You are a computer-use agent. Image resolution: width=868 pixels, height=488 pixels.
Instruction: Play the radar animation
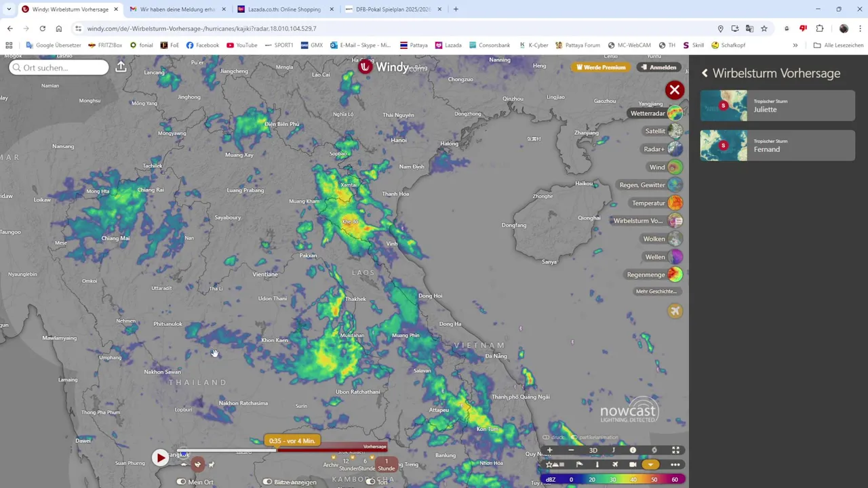pos(160,458)
